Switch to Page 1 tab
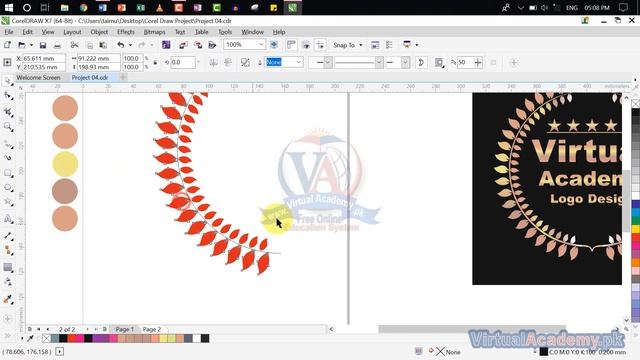 tap(124, 329)
